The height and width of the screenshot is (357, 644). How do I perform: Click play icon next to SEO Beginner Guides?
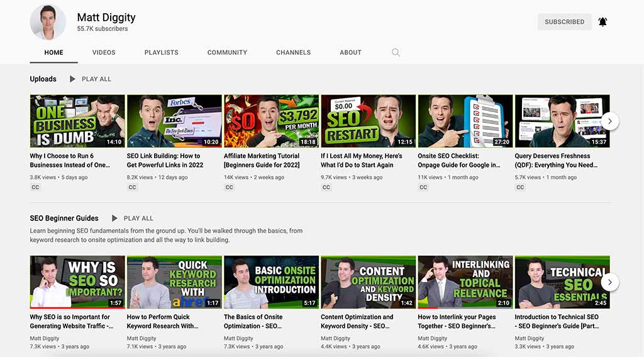[114, 218]
